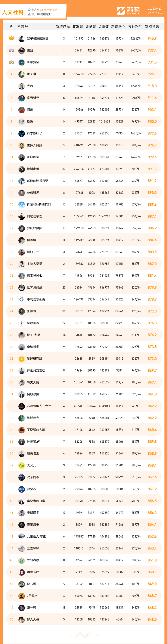Open 混子哥边画边讲 account name
Screen dimensions: 167x644
pyautogui.click(x=37, y=39)
